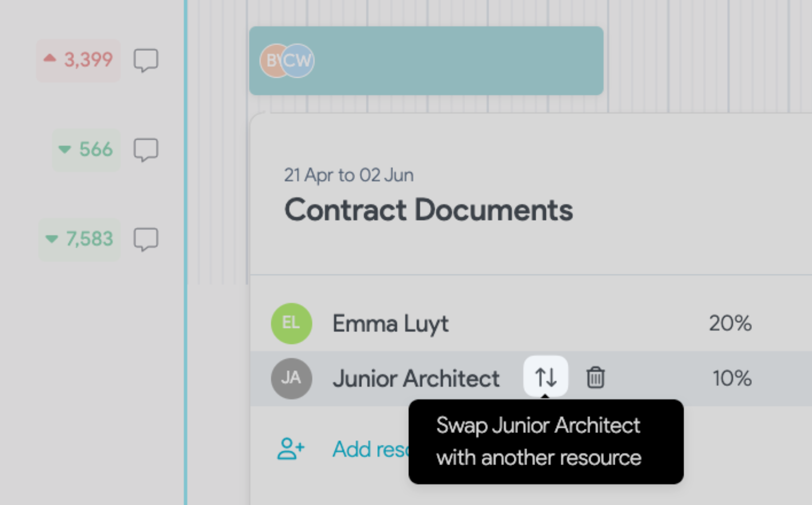Open the comment bubble beside 566
This screenshot has height=505, width=812.
[x=146, y=150]
